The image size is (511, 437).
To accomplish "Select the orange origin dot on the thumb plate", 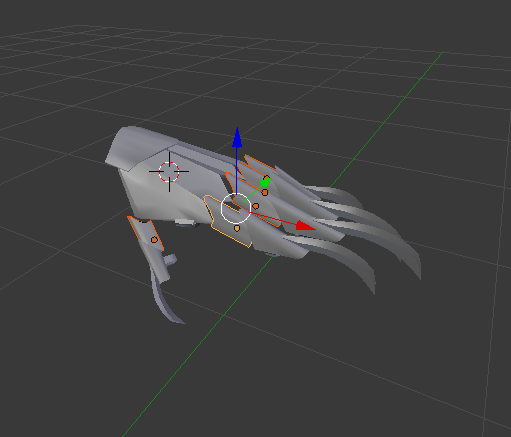I will coord(154,240).
